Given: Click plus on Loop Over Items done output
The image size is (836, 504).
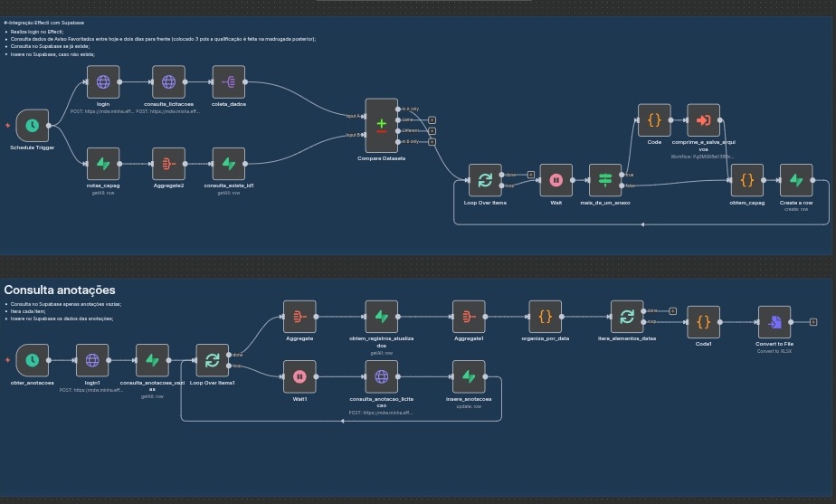Looking at the screenshot, I should pyautogui.click(x=531, y=175).
